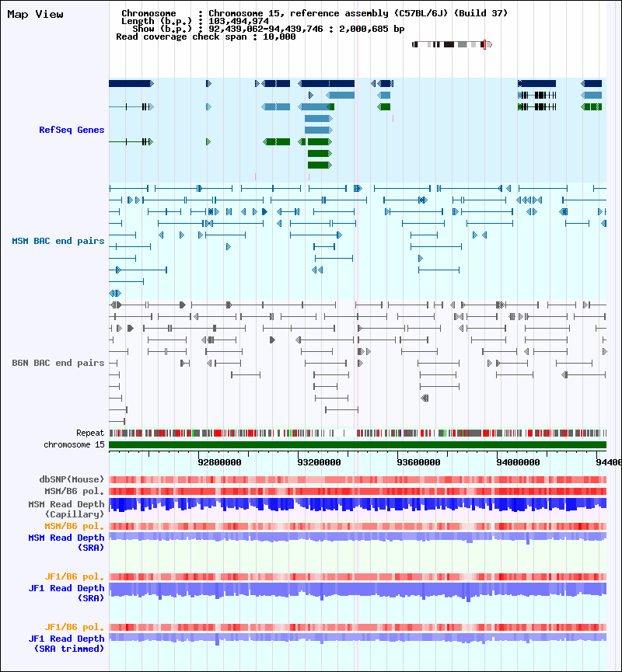Click the MSM Read Depth (Capillary) blue histogram
The height and width of the screenshot is (672, 622).
tap(358, 505)
